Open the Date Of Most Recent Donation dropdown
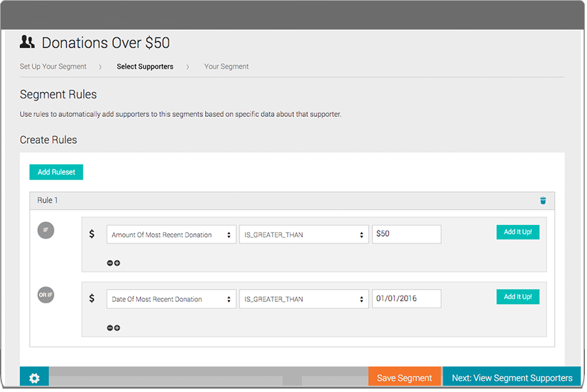 171,299
